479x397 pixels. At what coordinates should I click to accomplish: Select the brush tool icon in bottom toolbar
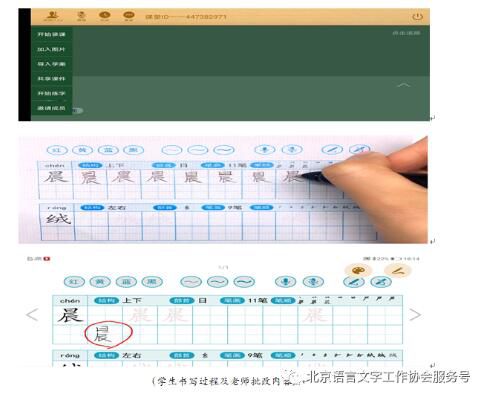(354, 282)
